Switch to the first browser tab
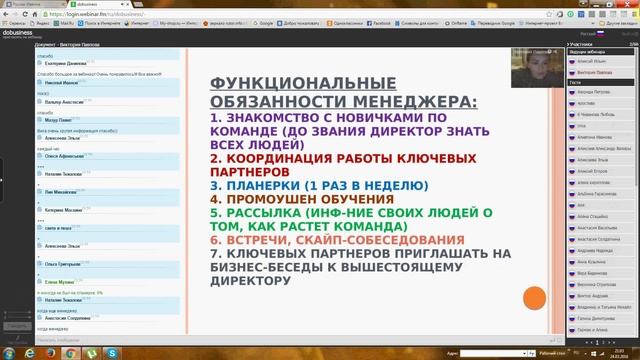 point(34,4)
